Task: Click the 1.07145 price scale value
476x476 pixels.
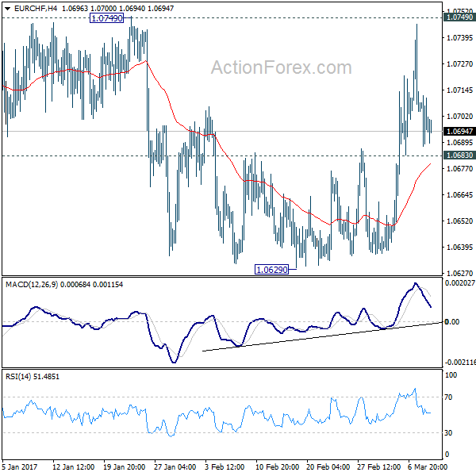Action: point(459,90)
